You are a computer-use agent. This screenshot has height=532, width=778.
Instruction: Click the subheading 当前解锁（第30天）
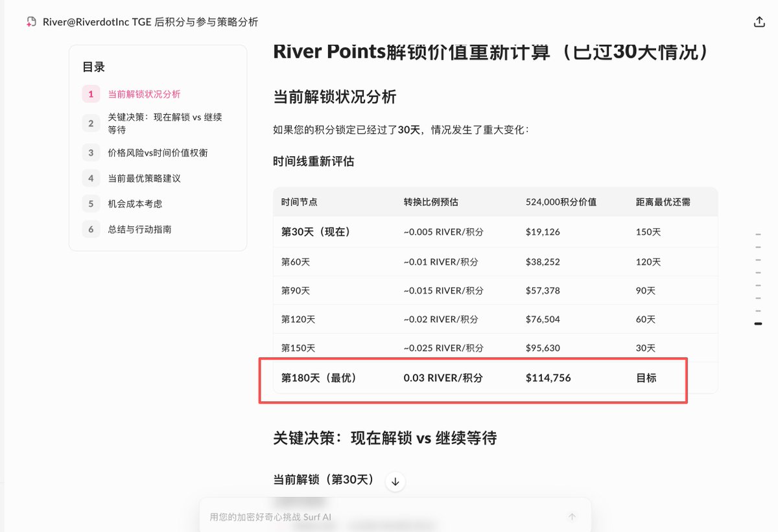tap(324, 480)
